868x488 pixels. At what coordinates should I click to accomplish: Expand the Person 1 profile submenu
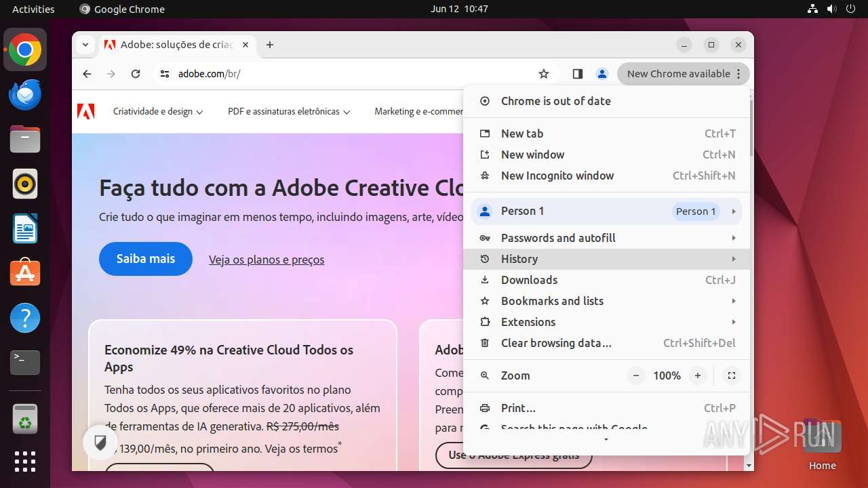pos(606,211)
